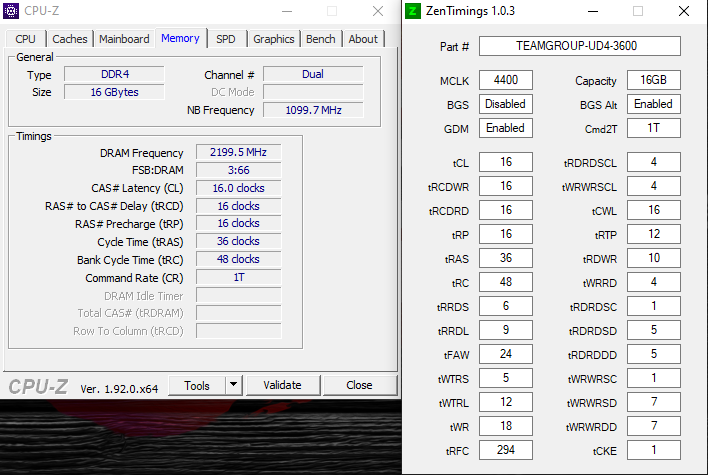Click the DRAM Frequency value 2199.5 MHz

238,152
